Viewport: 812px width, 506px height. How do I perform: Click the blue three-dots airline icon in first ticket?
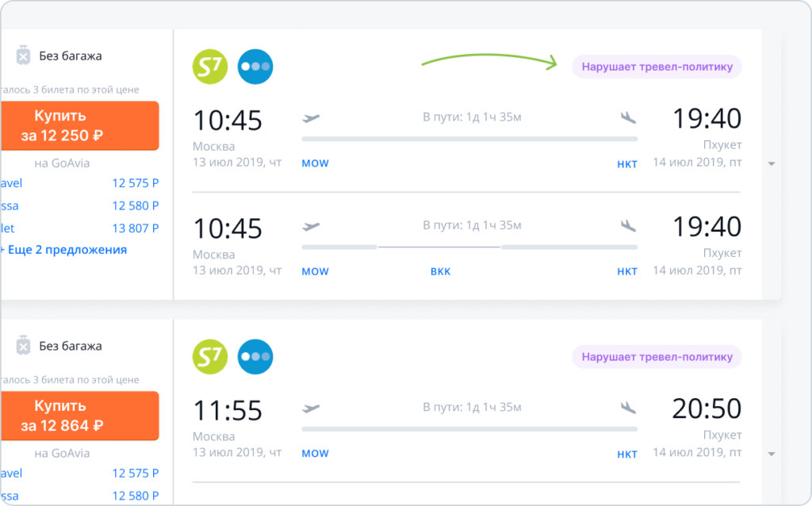pyautogui.click(x=255, y=67)
